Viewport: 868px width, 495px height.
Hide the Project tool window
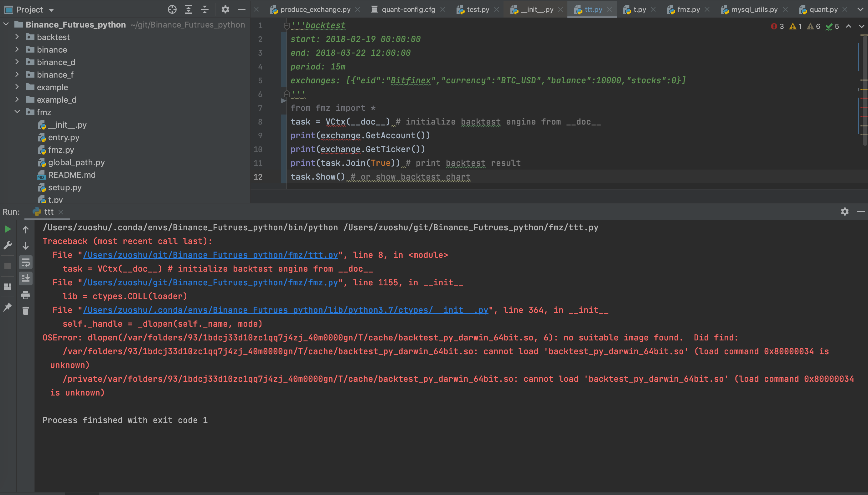[241, 9]
